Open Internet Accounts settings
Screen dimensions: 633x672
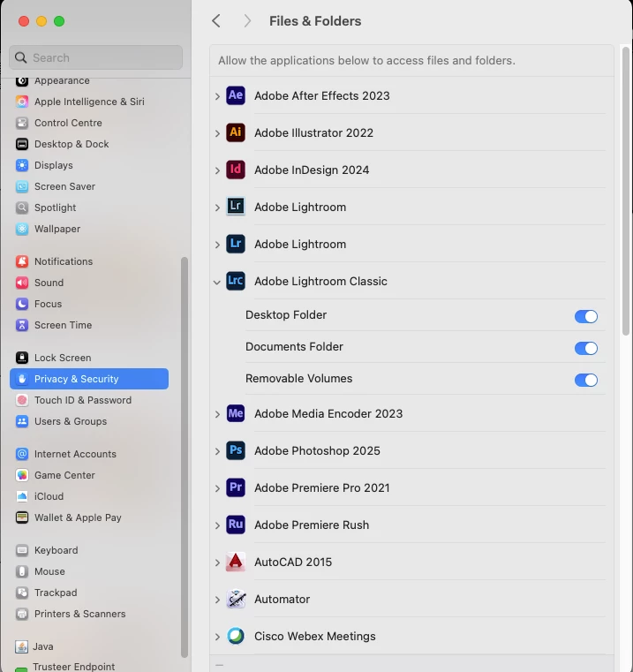coord(89,454)
